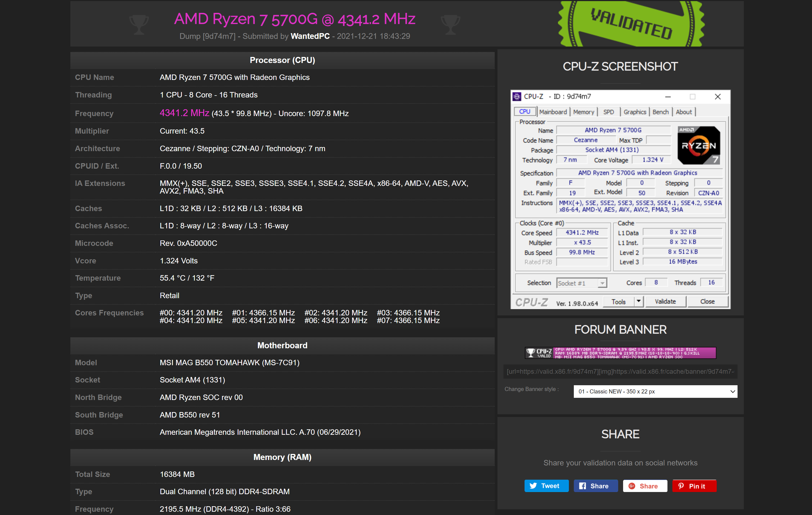
Task: Click the Vcore value 1.324 Volts
Action: (x=178, y=261)
